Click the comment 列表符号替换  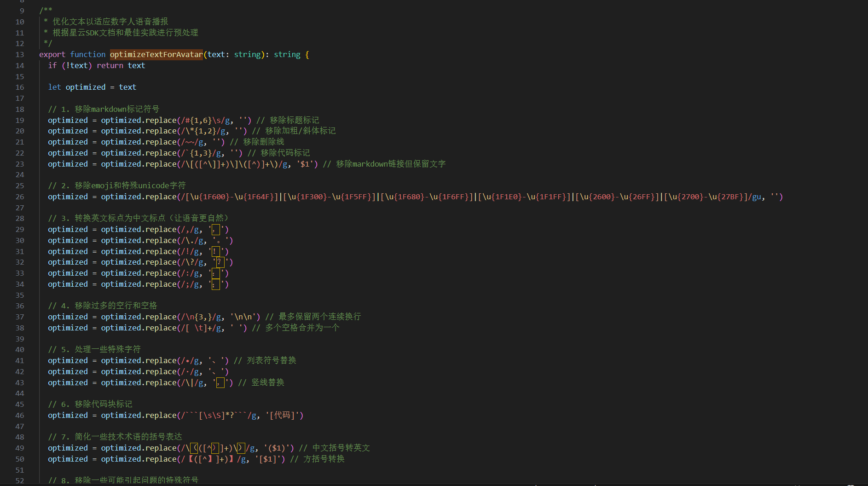[x=265, y=360]
